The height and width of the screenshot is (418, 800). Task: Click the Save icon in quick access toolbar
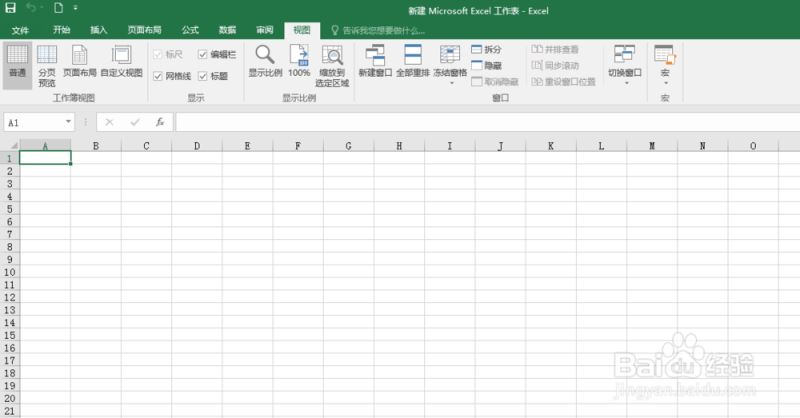click(x=10, y=8)
